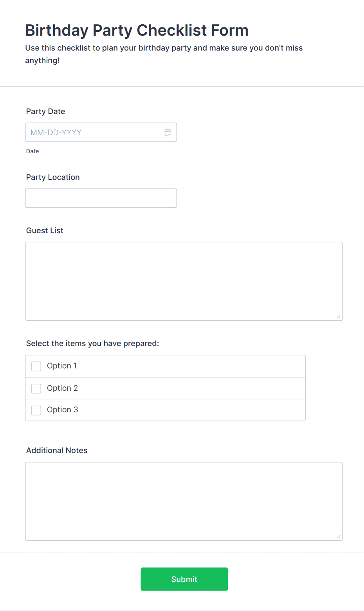Click the "Party Location" field label
This screenshot has height=611, width=364.
[x=53, y=177]
